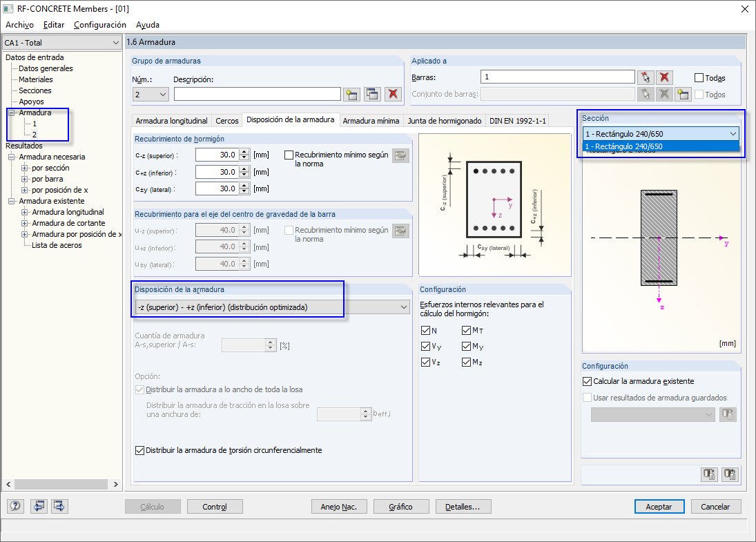Uncheck internal force MT
Screen dimensions: 756x542
(466, 330)
